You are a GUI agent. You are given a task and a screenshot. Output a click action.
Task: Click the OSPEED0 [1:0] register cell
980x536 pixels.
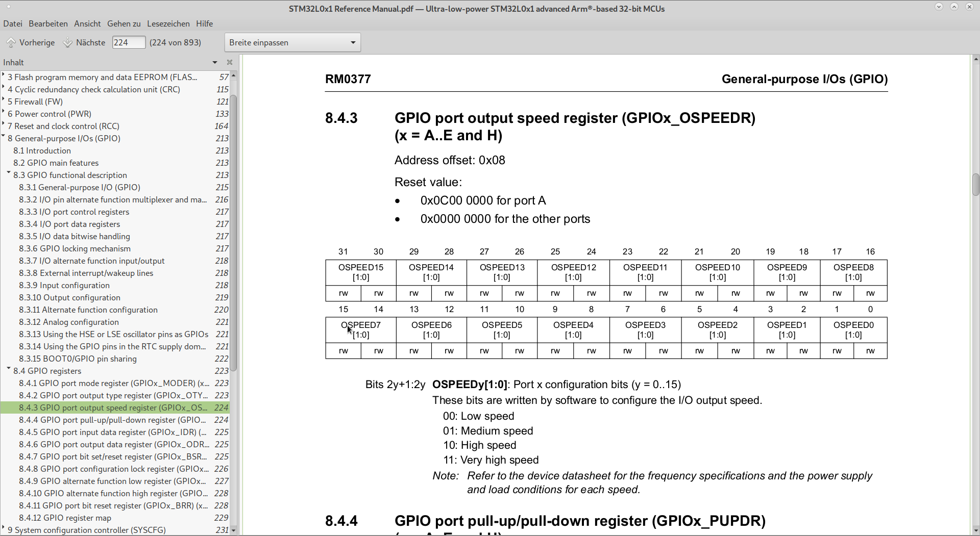click(853, 330)
